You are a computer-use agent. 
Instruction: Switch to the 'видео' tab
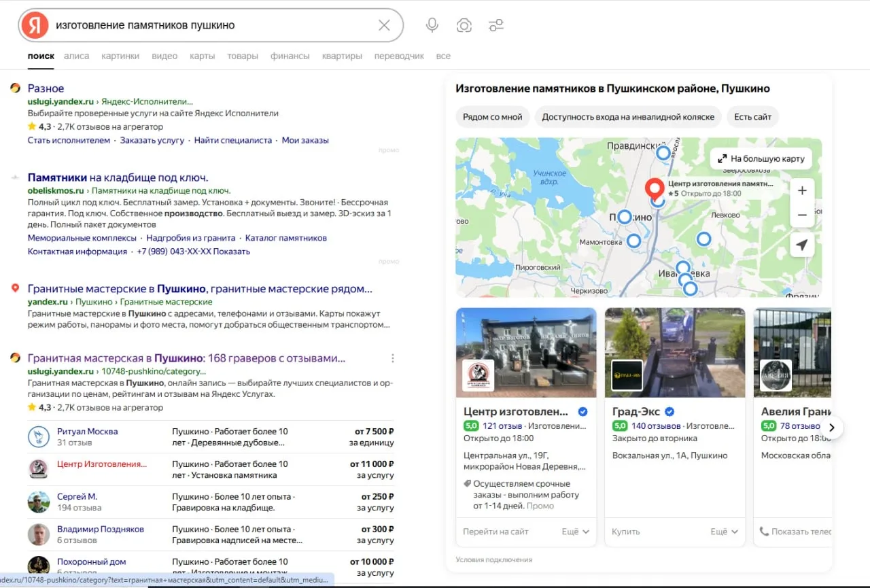coord(164,56)
